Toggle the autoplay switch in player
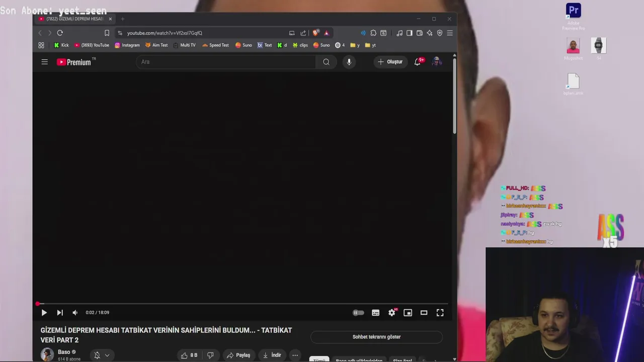 (x=358, y=313)
